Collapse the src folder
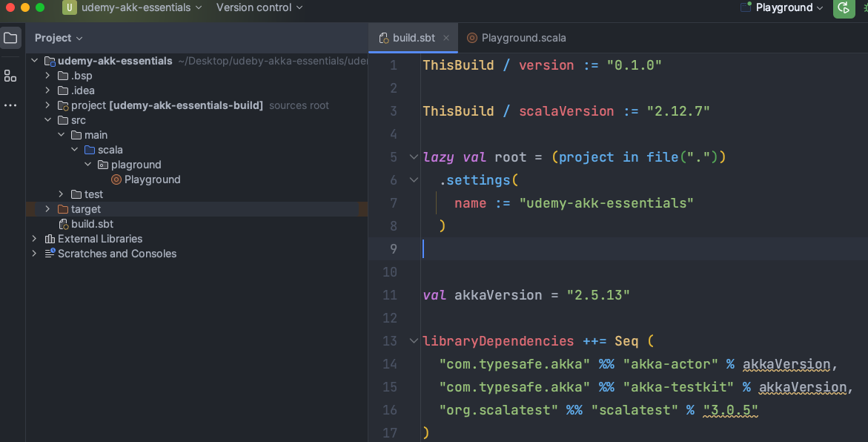Image resolution: width=868 pixels, height=442 pixels. click(48, 119)
